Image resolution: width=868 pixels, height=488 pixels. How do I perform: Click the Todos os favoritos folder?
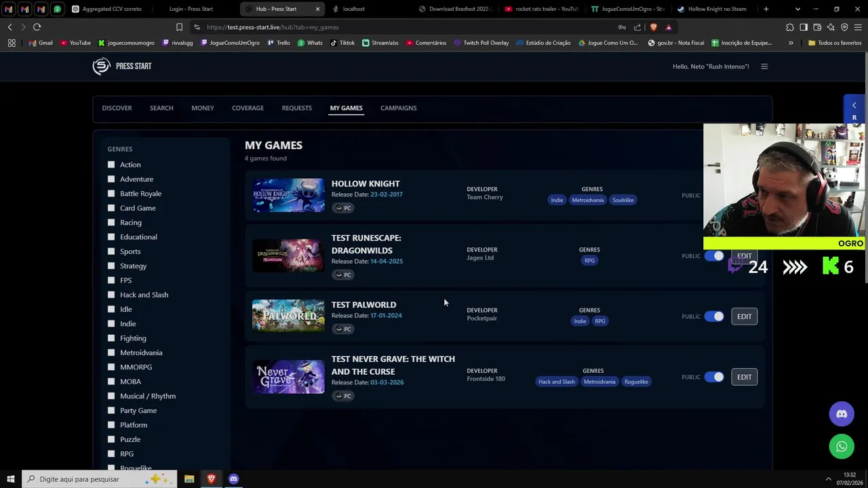click(x=835, y=43)
